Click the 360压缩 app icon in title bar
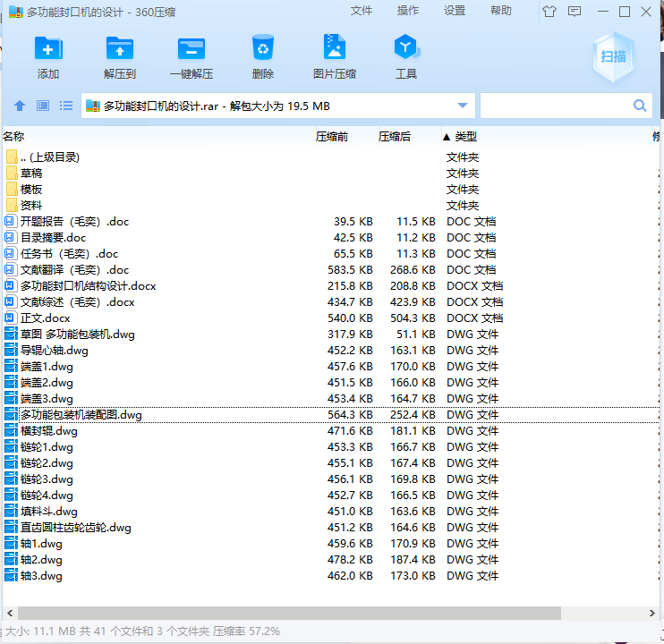This screenshot has width=664, height=644. [x=16, y=12]
